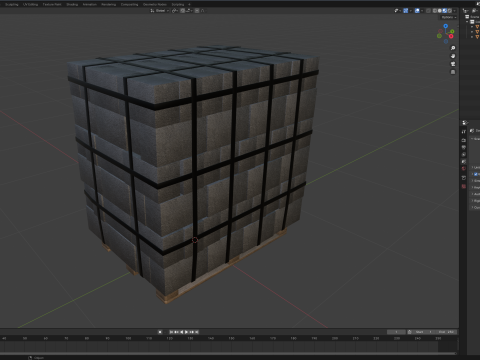Jump to timeline end frame
The width and height of the screenshot is (480, 360).
(197, 332)
